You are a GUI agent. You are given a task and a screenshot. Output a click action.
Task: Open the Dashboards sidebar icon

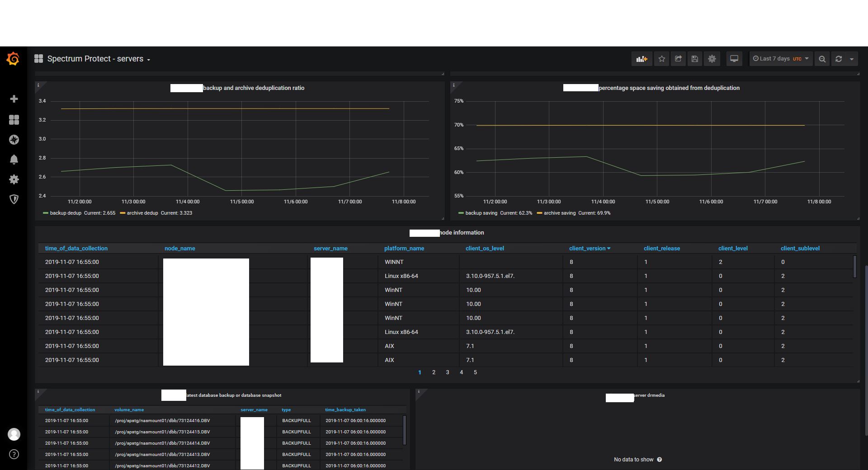pyautogui.click(x=14, y=119)
